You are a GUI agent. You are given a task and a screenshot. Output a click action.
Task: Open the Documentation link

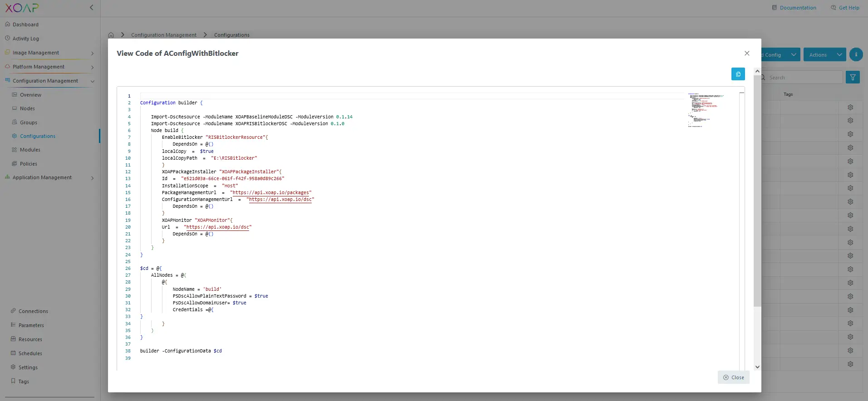pyautogui.click(x=794, y=8)
